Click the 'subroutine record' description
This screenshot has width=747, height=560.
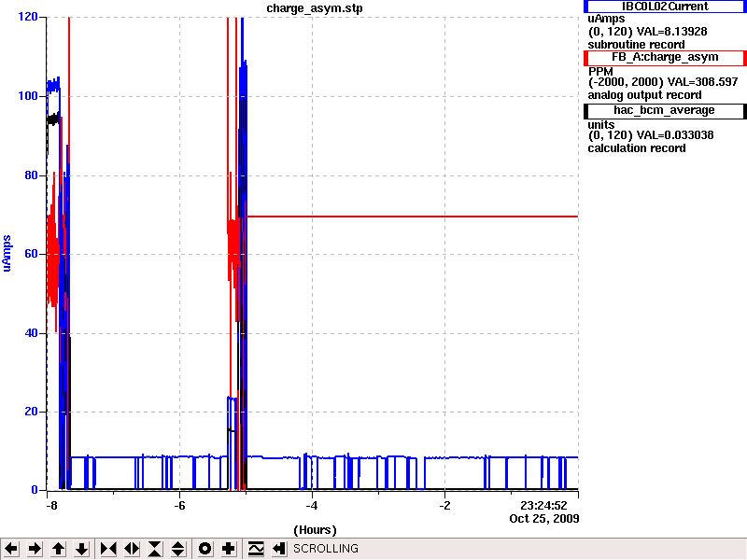tap(636, 45)
